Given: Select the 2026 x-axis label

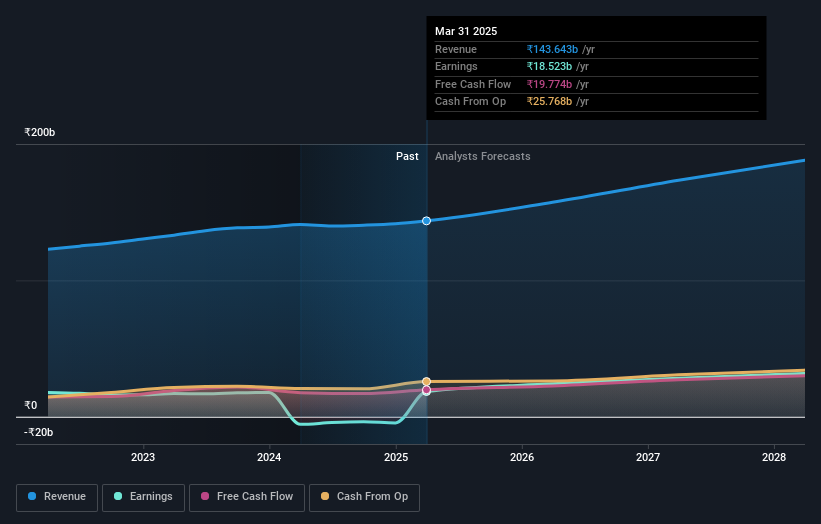Looking at the screenshot, I should 522,458.
